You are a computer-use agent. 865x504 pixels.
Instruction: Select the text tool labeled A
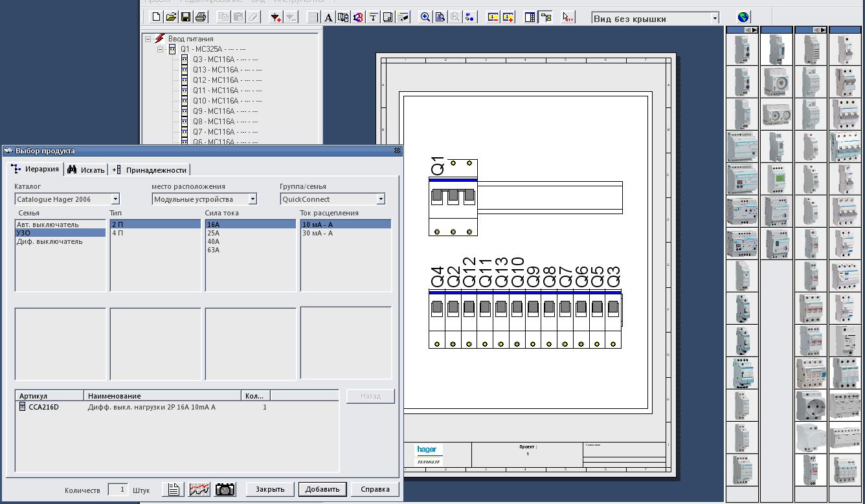coord(329,17)
